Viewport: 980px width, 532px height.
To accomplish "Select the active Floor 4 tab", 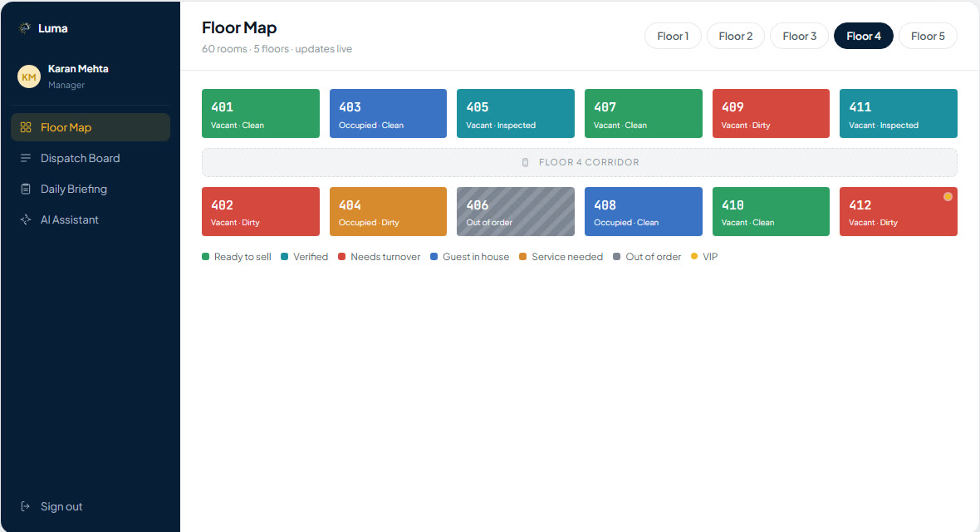I will pyautogui.click(x=864, y=37).
